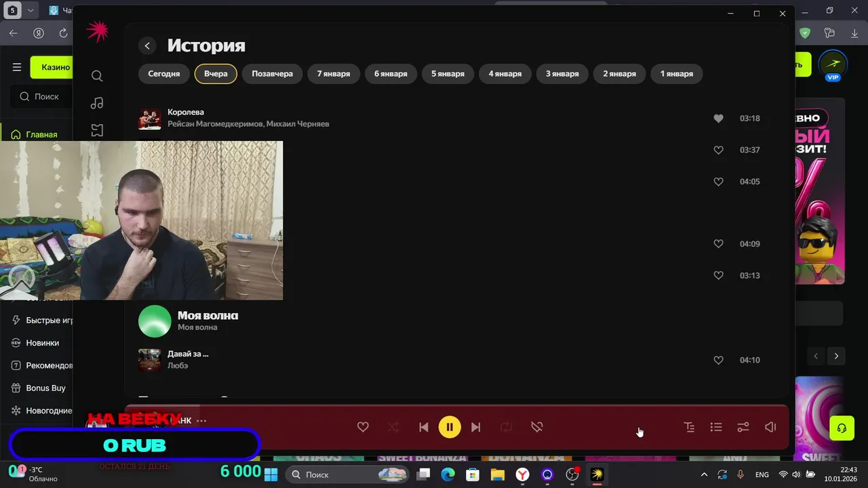Open Новогодние in casino sidebar
868x488 pixels.
(x=42, y=410)
